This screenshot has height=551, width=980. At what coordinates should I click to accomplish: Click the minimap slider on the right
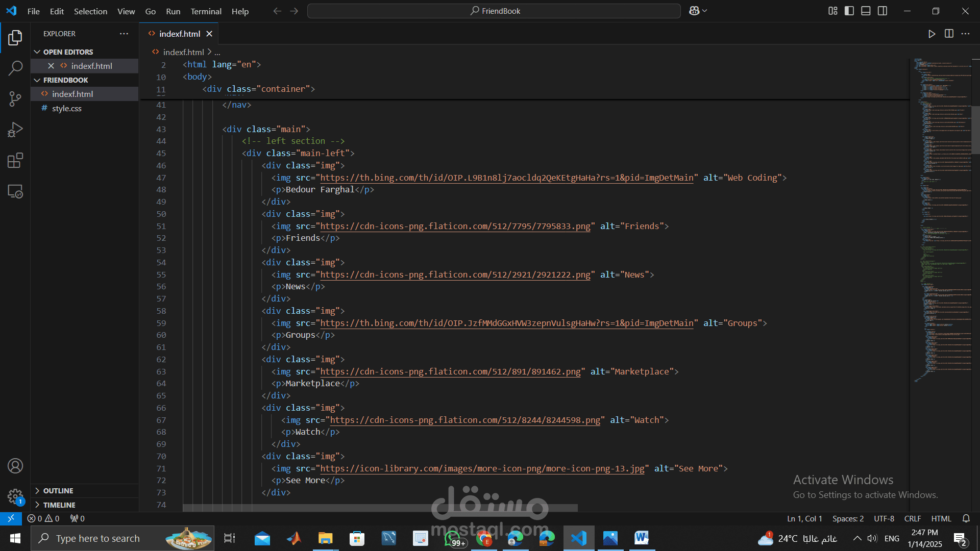point(975,130)
